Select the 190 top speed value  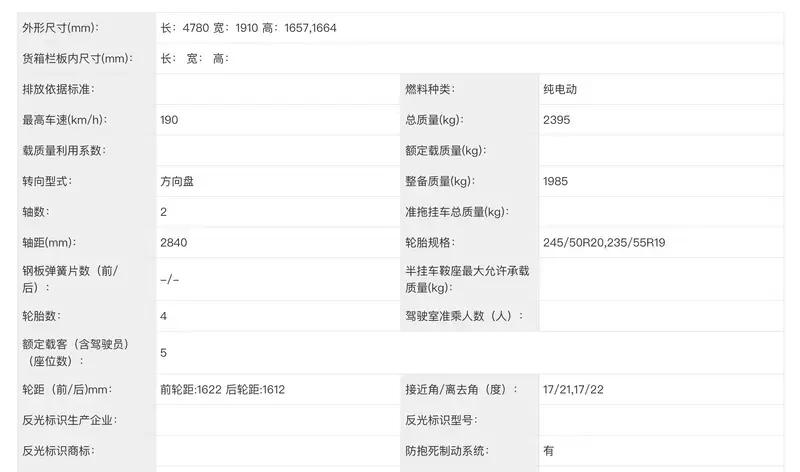[x=169, y=120]
